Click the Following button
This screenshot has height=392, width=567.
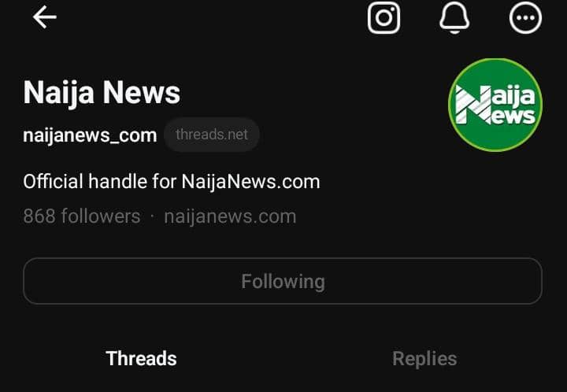point(283,281)
